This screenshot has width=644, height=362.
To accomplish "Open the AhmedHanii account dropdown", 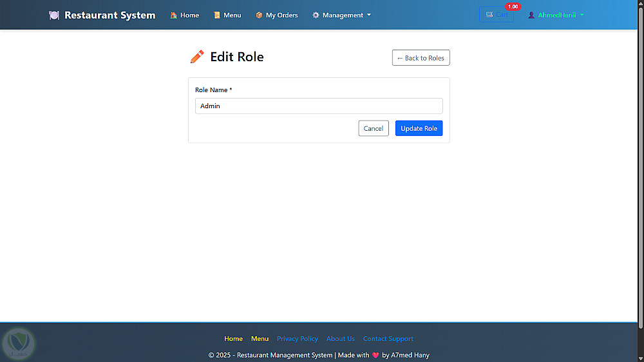I will coord(556,15).
